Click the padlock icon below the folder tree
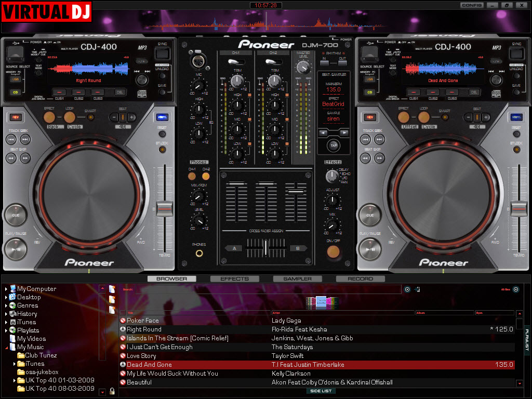This screenshot has width=532, height=399. (x=112, y=391)
